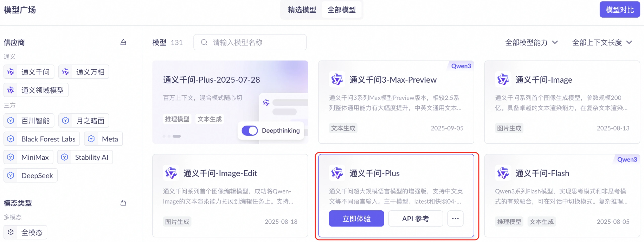Filter by MiniMax provider

[x=28, y=157]
